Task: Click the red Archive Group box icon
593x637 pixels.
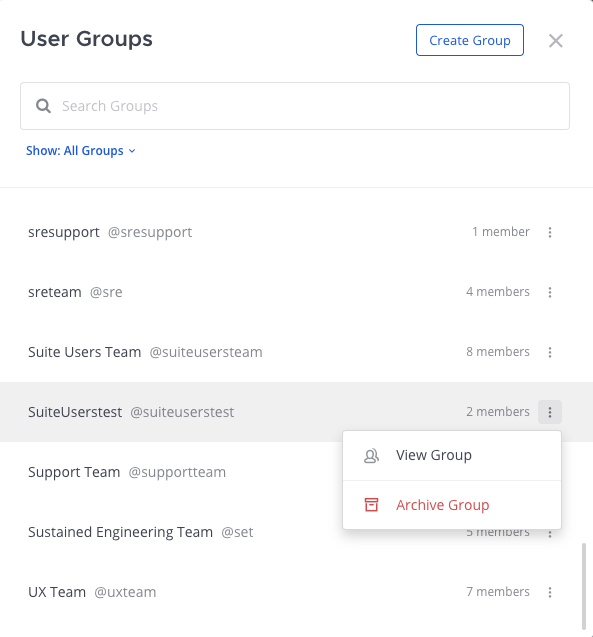Action: [371, 505]
